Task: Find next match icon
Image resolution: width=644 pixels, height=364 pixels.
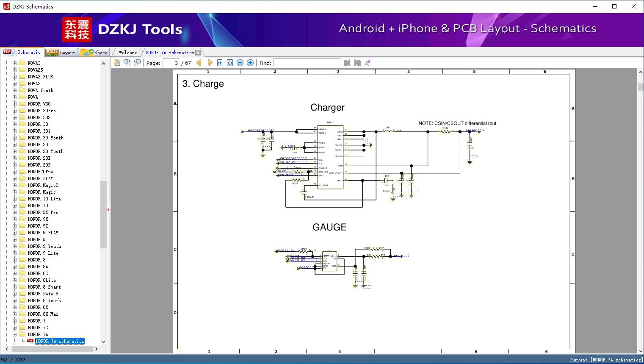Action: coord(357,63)
